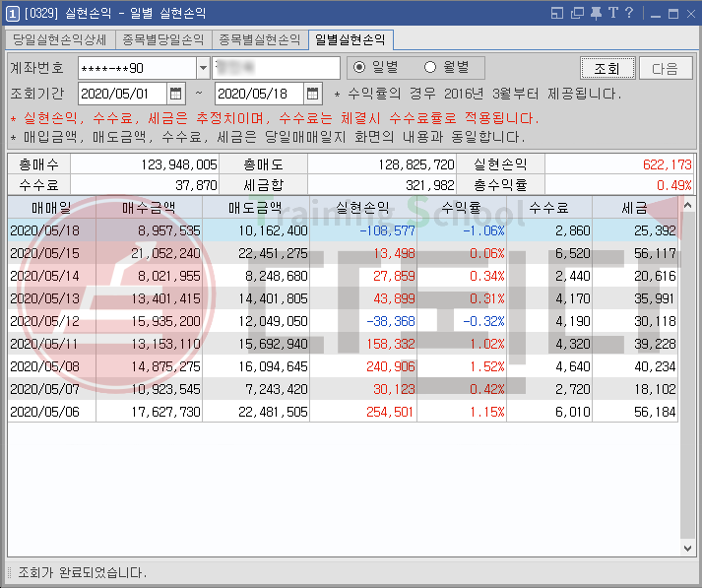The height and width of the screenshot is (588, 702).
Task: Click the 매매일 column header
Action: coord(51,208)
